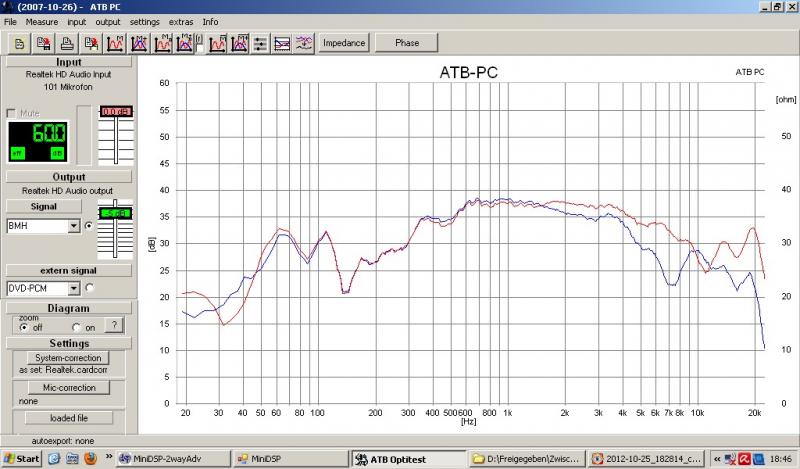This screenshot has width=800, height=469.
Task: Click the network/volume tray icon with red X
Action: point(730,459)
